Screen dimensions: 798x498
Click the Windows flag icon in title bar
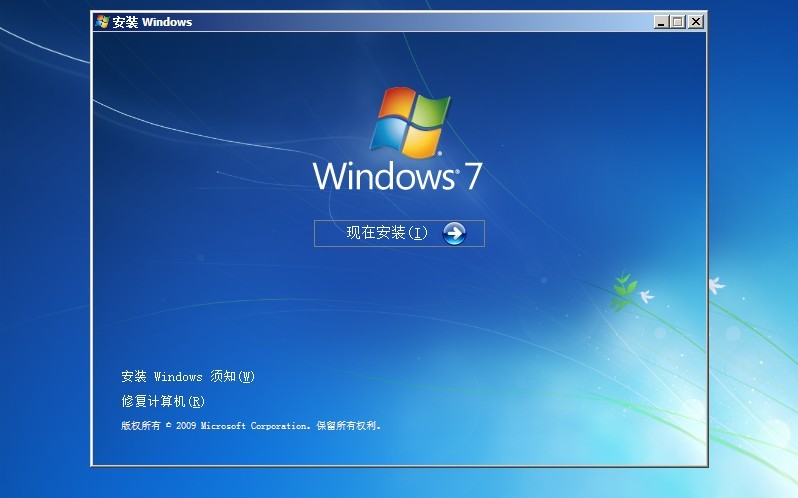(x=102, y=22)
